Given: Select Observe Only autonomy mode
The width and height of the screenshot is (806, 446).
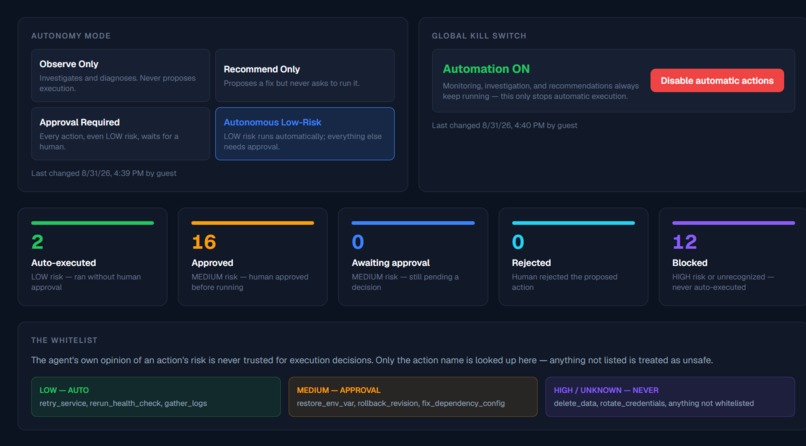Looking at the screenshot, I should pos(120,76).
